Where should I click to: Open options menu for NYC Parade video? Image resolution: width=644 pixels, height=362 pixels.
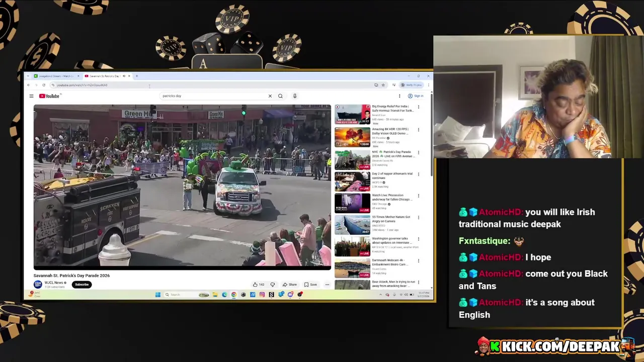[418, 152]
